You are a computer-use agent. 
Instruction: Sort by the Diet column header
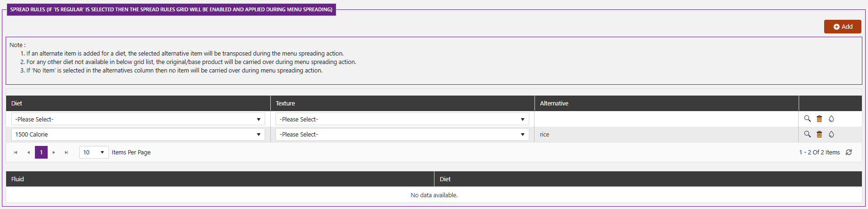click(17, 103)
